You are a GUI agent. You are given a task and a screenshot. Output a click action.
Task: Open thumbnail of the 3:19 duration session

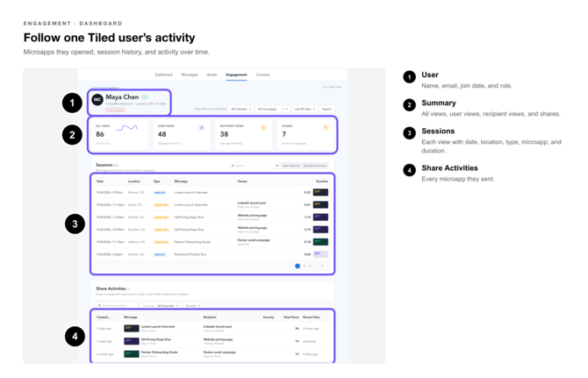[x=320, y=230]
